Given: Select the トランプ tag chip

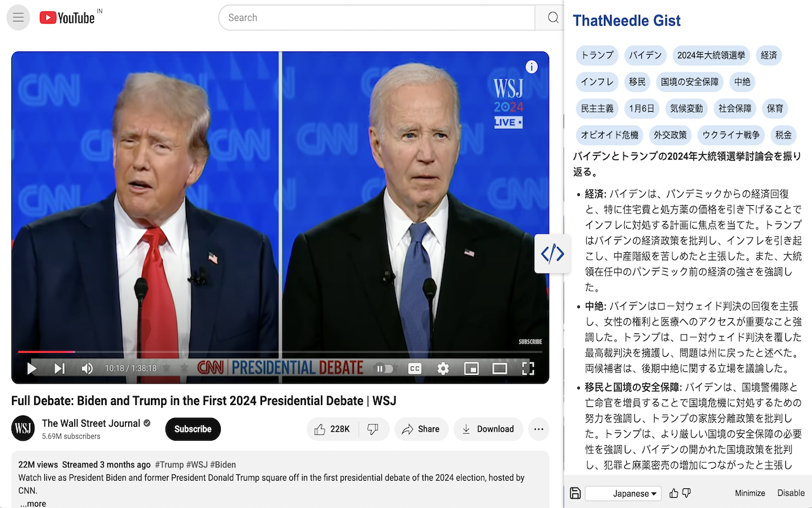Looking at the screenshot, I should pyautogui.click(x=598, y=55).
